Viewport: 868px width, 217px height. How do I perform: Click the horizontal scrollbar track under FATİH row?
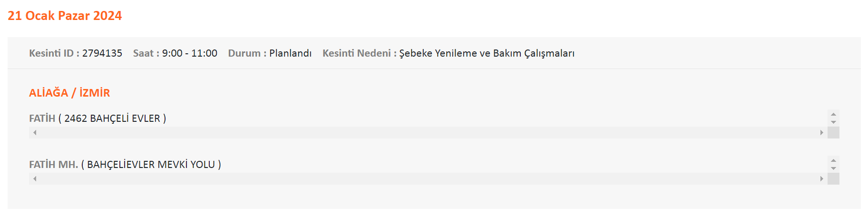pyautogui.click(x=428, y=132)
